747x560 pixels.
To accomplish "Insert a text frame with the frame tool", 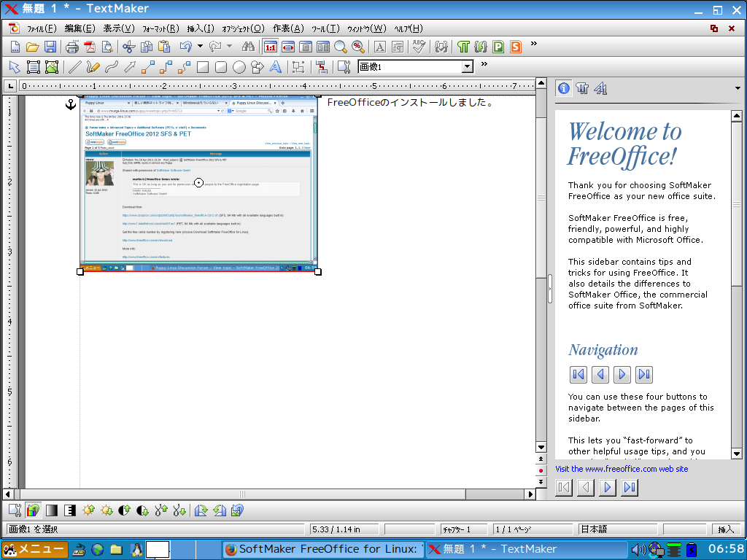I will (33, 67).
